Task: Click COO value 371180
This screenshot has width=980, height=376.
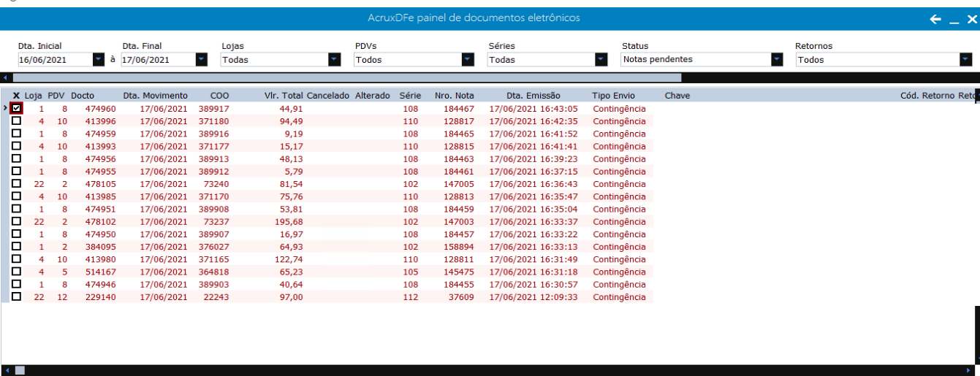Action: (214, 121)
